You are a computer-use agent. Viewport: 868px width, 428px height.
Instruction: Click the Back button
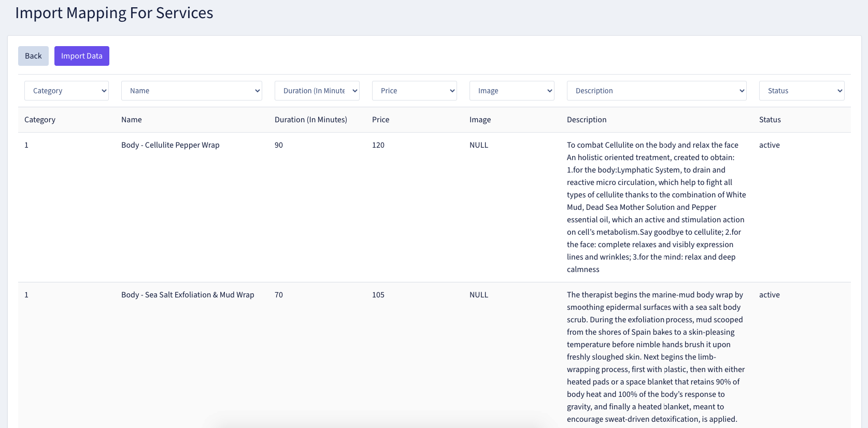[x=33, y=56]
